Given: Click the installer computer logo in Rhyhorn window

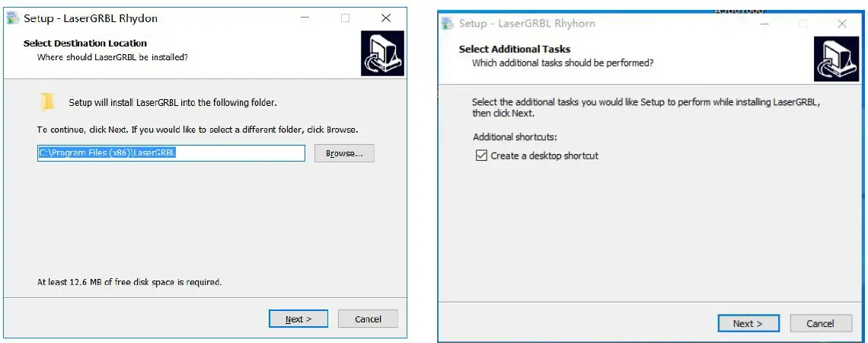Looking at the screenshot, I should [x=836, y=59].
